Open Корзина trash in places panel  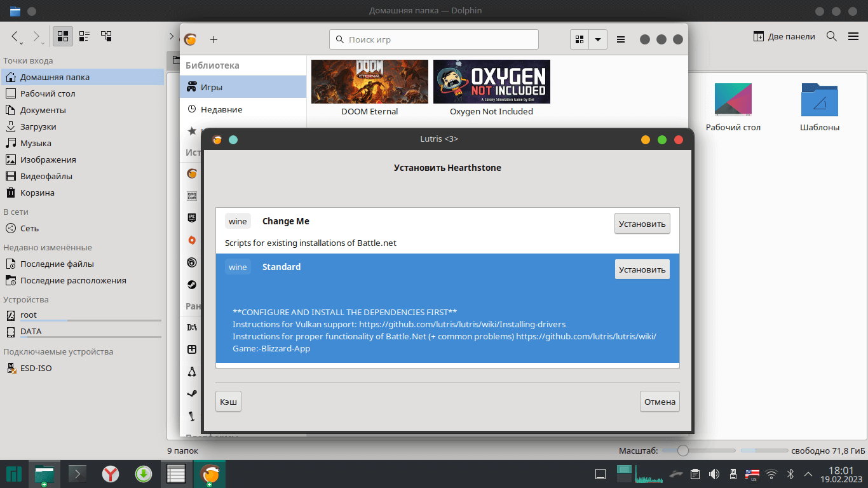[x=83, y=193]
